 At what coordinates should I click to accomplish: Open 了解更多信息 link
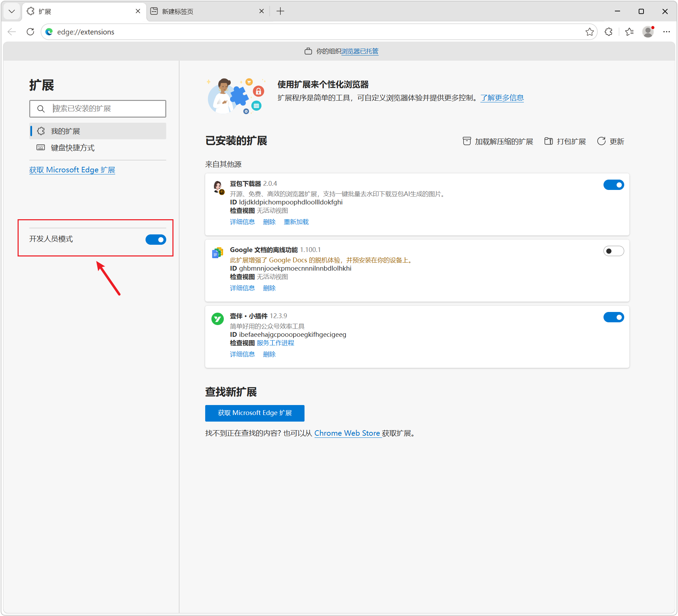pos(502,98)
